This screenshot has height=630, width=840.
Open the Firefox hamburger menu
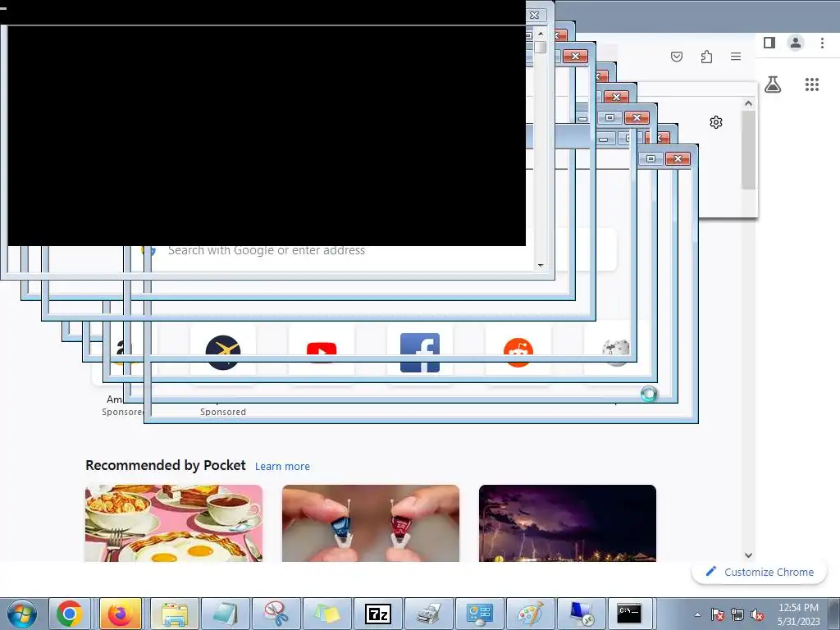(x=736, y=57)
